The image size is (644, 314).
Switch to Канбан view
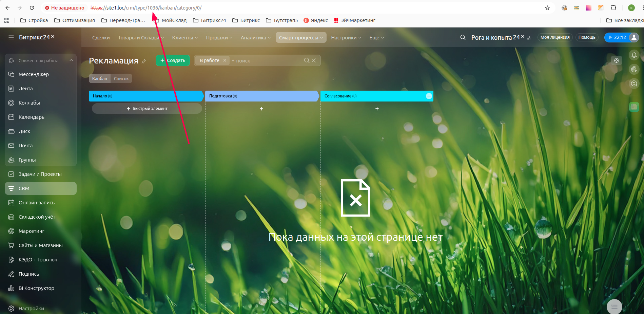(100, 78)
